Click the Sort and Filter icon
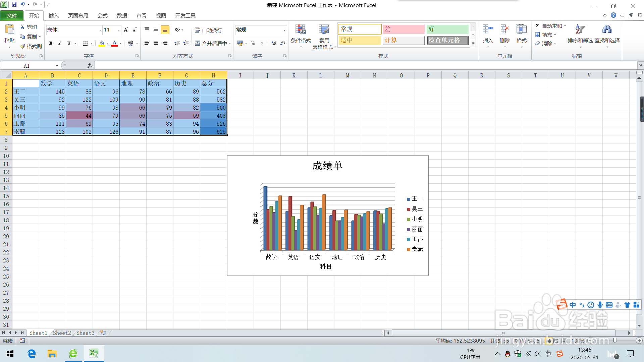Screen dimensions: 644x362 tap(579, 36)
